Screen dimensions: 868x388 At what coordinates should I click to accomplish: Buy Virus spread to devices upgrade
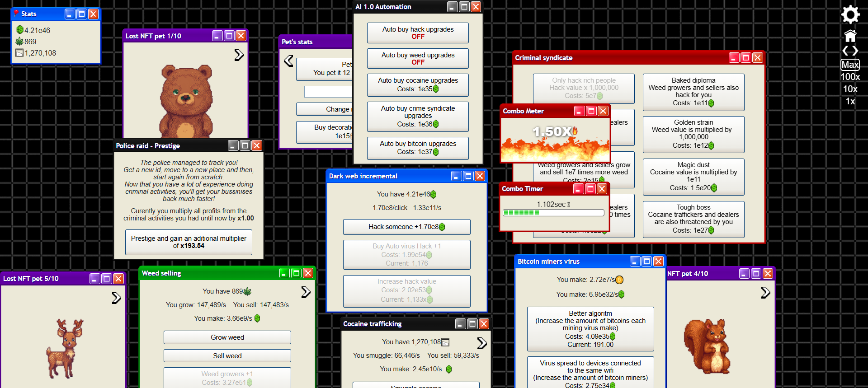(590, 373)
